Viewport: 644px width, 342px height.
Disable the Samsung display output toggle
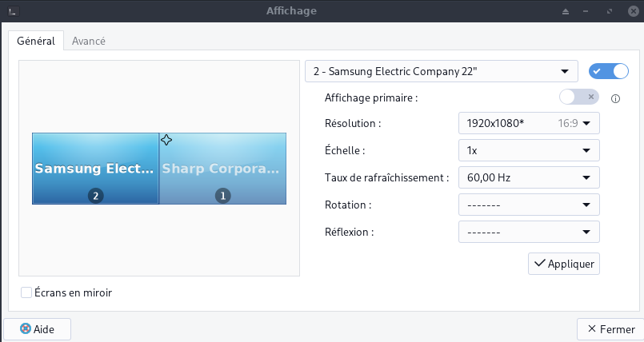pos(609,71)
